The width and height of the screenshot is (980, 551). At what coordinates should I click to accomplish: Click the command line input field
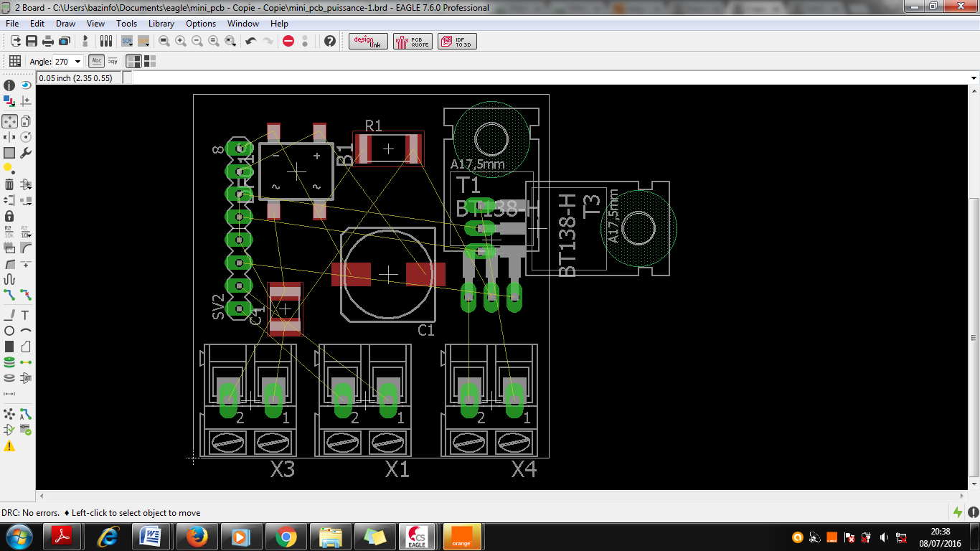[550, 78]
